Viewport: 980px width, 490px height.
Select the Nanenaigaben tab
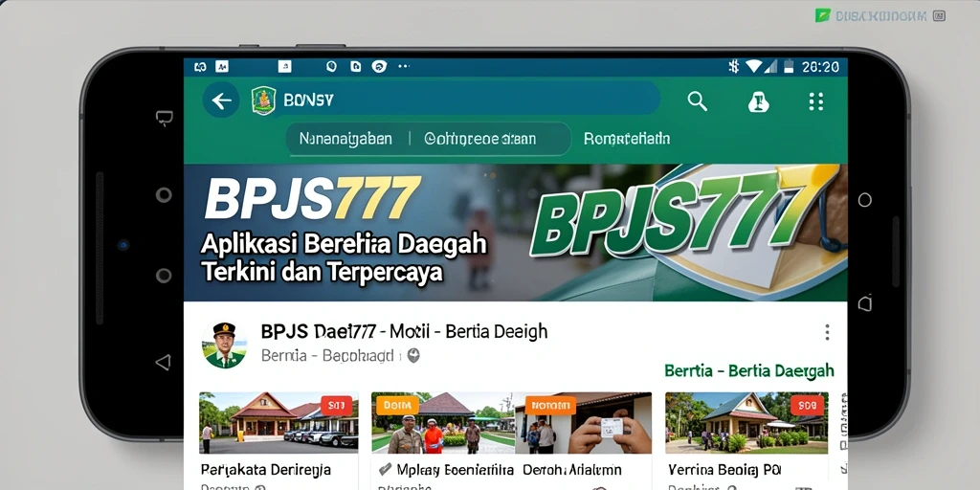(345, 139)
